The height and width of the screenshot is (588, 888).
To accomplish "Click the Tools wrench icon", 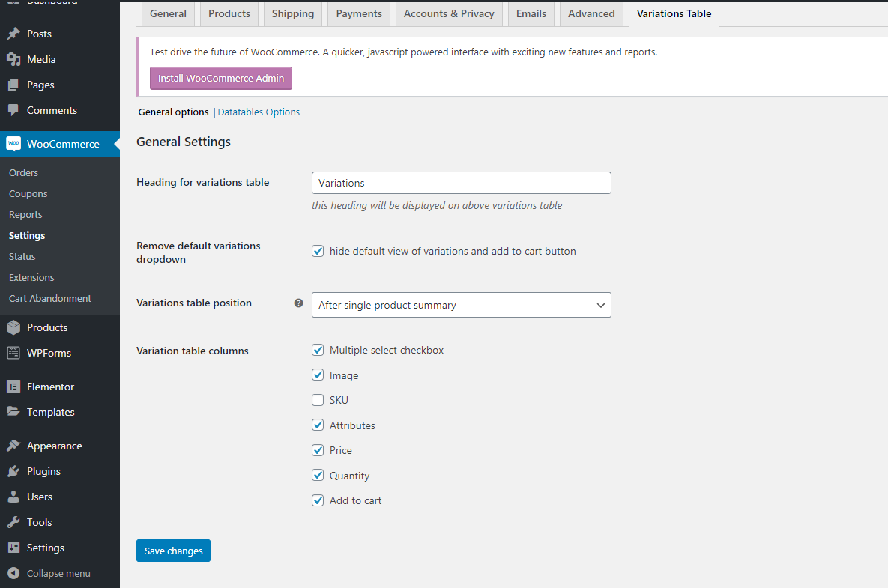I will [13, 522].
